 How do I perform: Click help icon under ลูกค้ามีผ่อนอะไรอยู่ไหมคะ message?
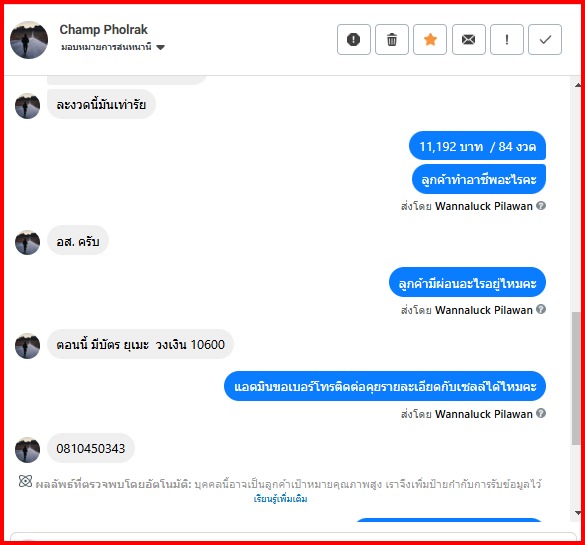[541, 309]
